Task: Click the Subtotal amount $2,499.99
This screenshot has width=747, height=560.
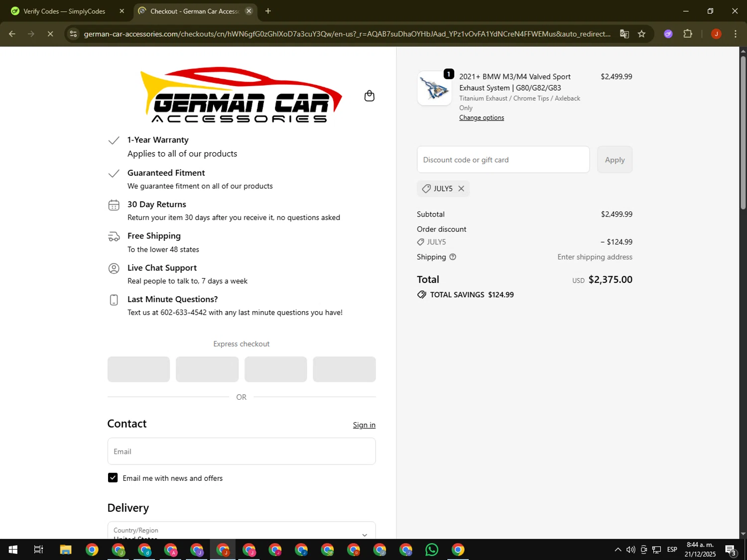Action: point(617,214)
